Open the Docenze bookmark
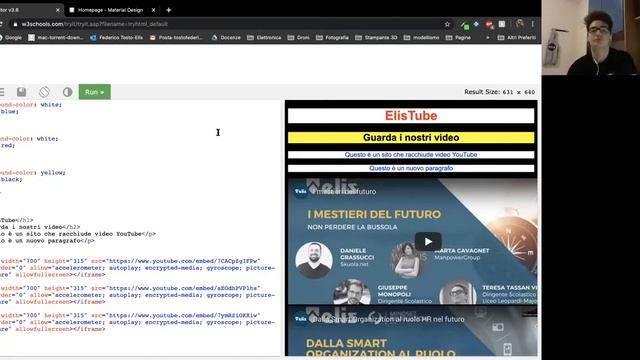Viewport: 640px width, 360px height. (x=226, y=38)
